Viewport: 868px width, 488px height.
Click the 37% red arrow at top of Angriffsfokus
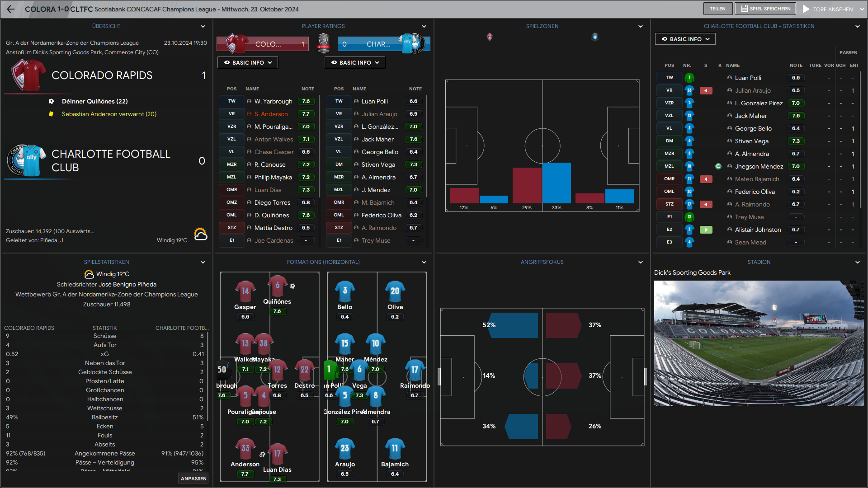(564, 325)
